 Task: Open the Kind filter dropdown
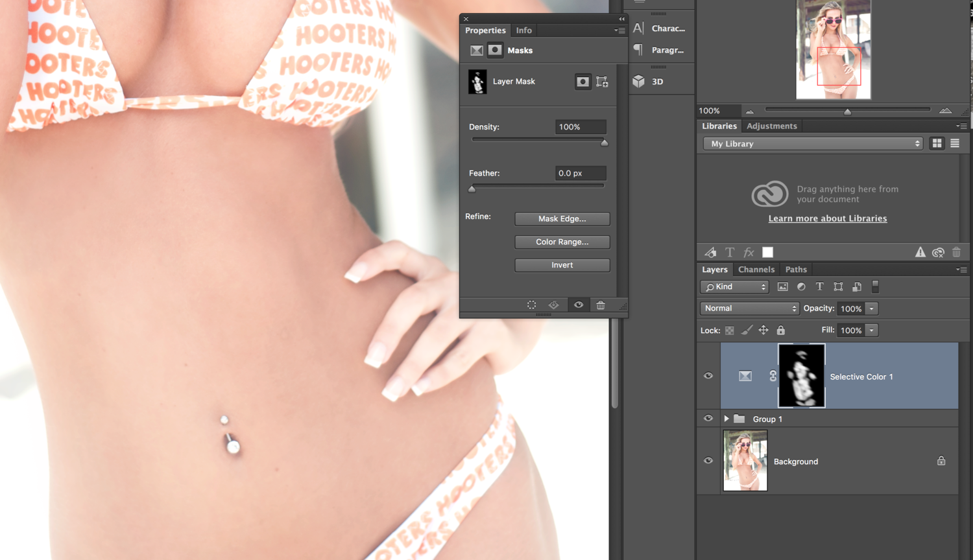[x=734, y=286]
